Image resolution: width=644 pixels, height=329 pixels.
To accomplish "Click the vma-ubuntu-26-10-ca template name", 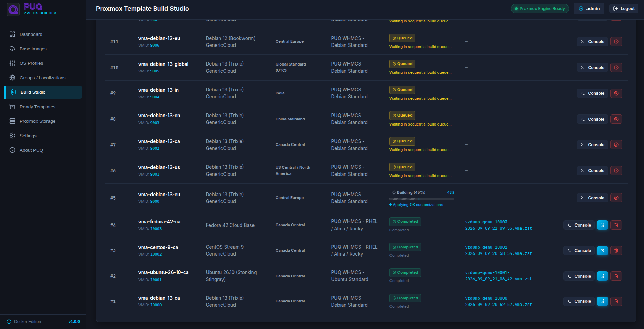I will tap(163, 272).
